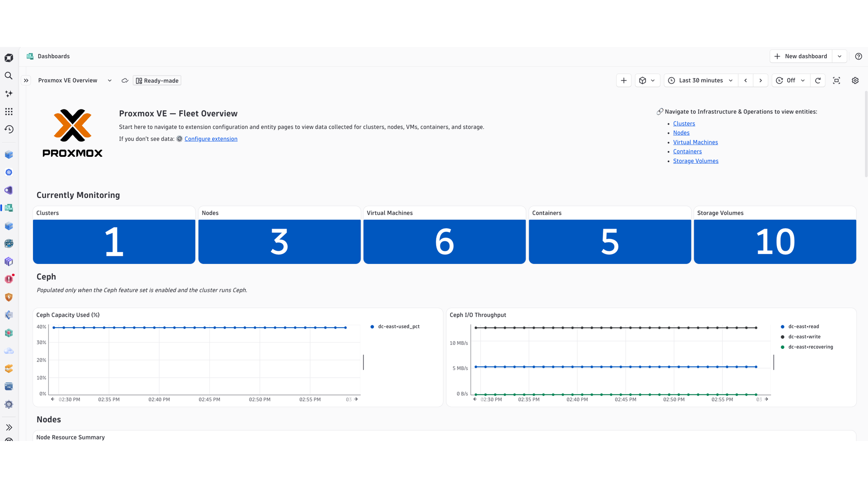This screenshot has height=488, width=868.
Task: Click the Containers tile showing 5
Action: coord(610,242)
